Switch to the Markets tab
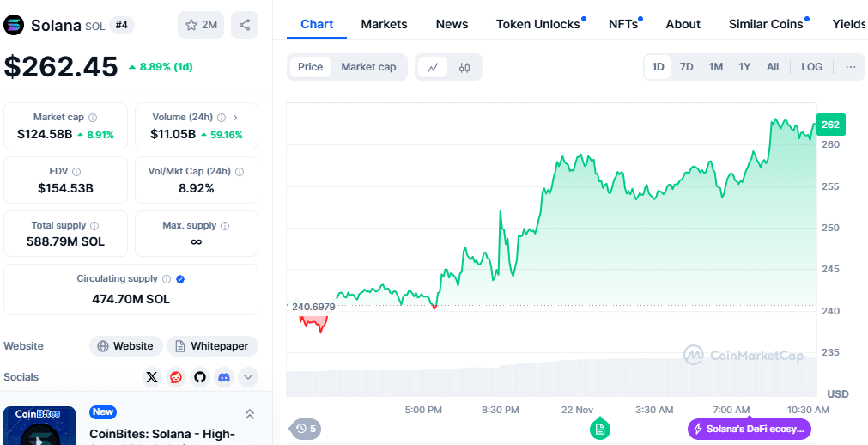Viewport: 868px width, 445px height. click(384, 24)
